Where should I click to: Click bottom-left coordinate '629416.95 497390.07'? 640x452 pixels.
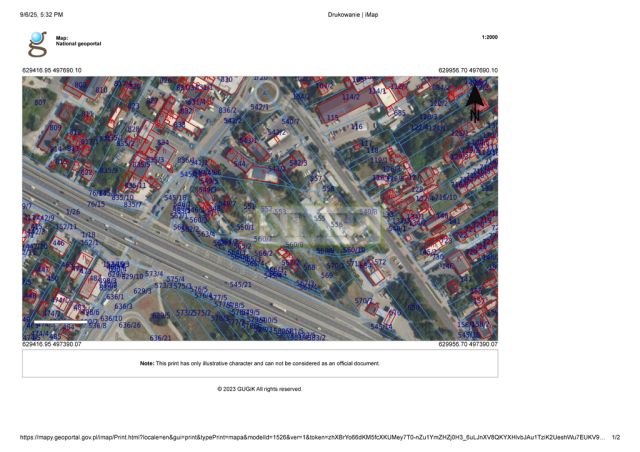click(52, 344)
